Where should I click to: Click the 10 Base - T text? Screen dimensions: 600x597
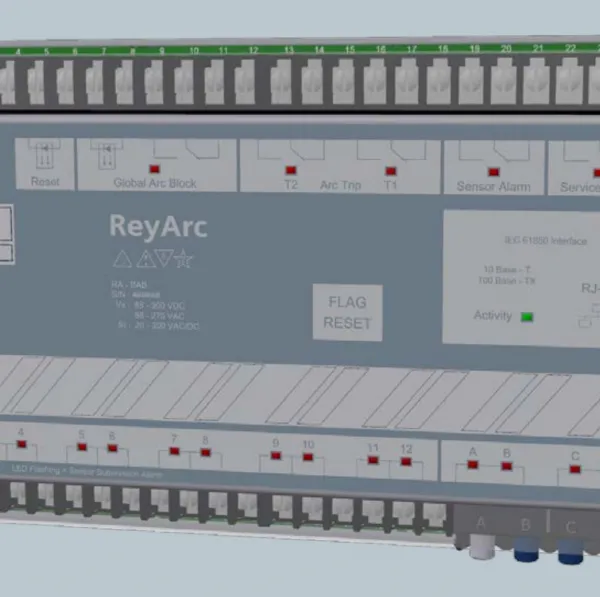[x=507, y=269]
